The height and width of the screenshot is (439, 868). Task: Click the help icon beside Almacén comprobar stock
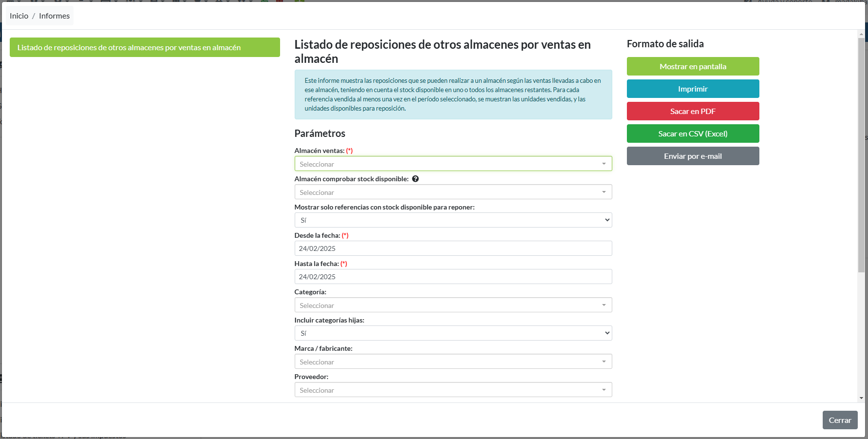pyautogui.click(x=415, y=179)
